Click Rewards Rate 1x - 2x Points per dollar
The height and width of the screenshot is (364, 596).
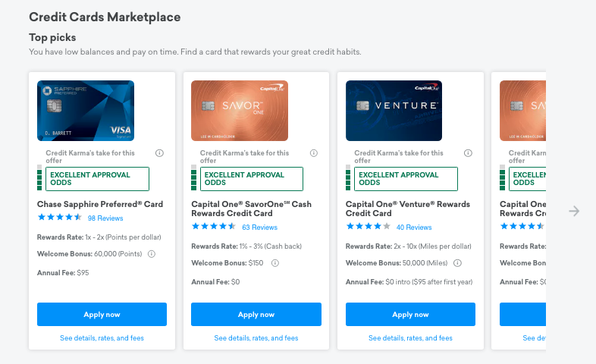(x=99, y=237)
